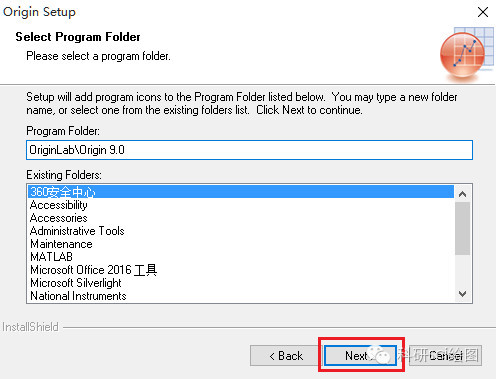
Task: Click the Origin Setup title text
Action: pos(39,12)
